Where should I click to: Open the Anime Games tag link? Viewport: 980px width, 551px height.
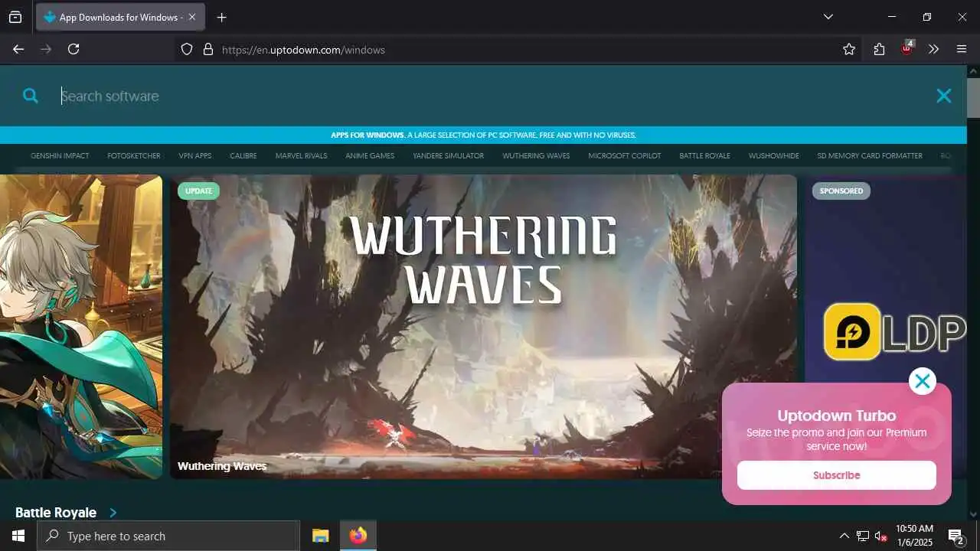(370, 155)
